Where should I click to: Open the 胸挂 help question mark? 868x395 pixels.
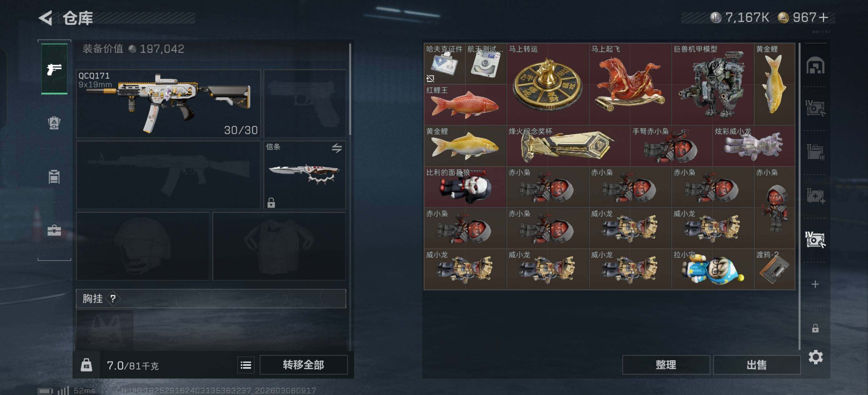point(113,298)
